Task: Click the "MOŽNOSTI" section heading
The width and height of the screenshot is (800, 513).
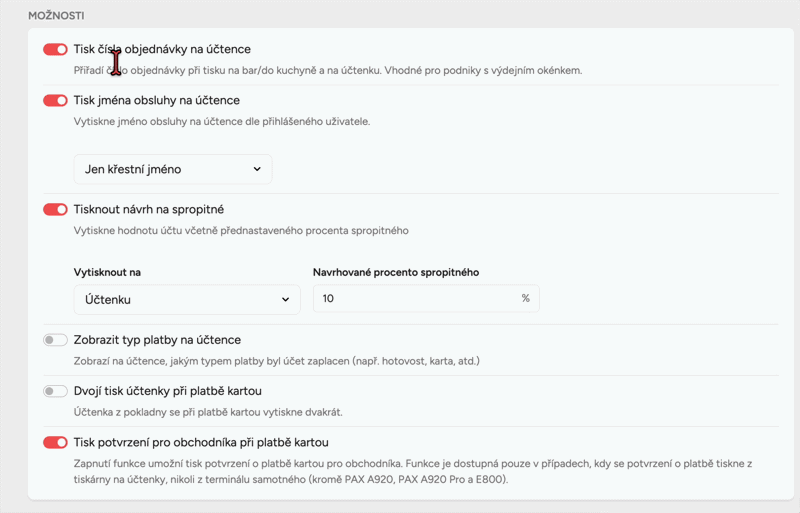Action: coord(56,16)
